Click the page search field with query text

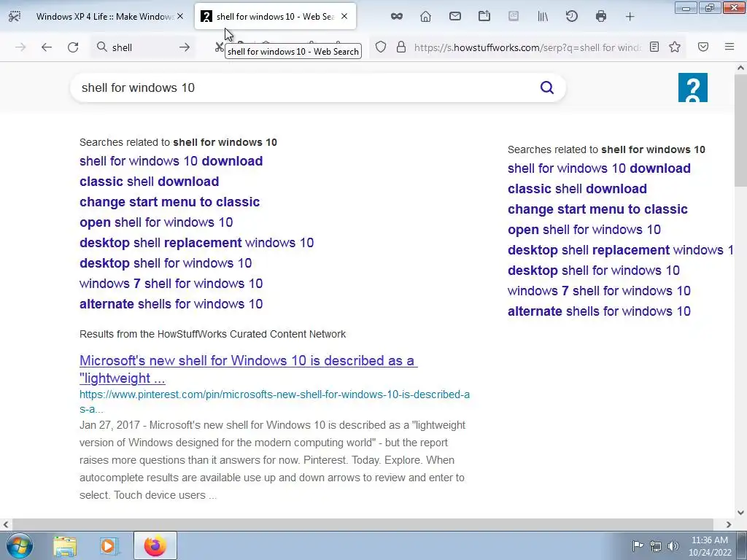[x=305, y=87]
